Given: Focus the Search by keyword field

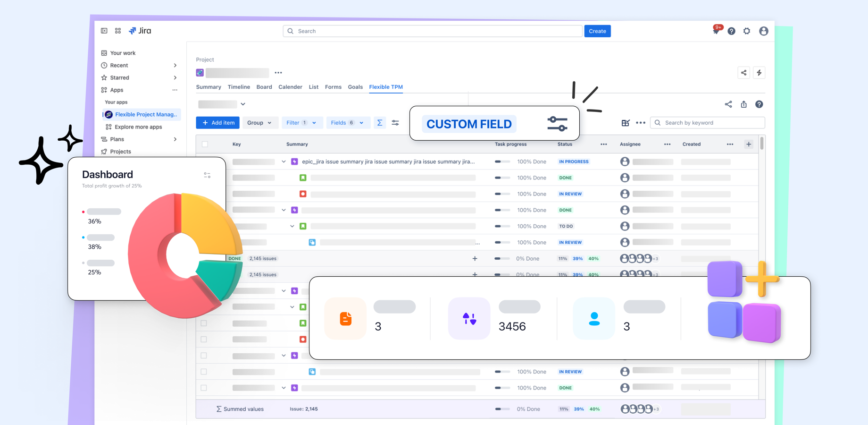Looking at the screenshot, I should point(707,123).
